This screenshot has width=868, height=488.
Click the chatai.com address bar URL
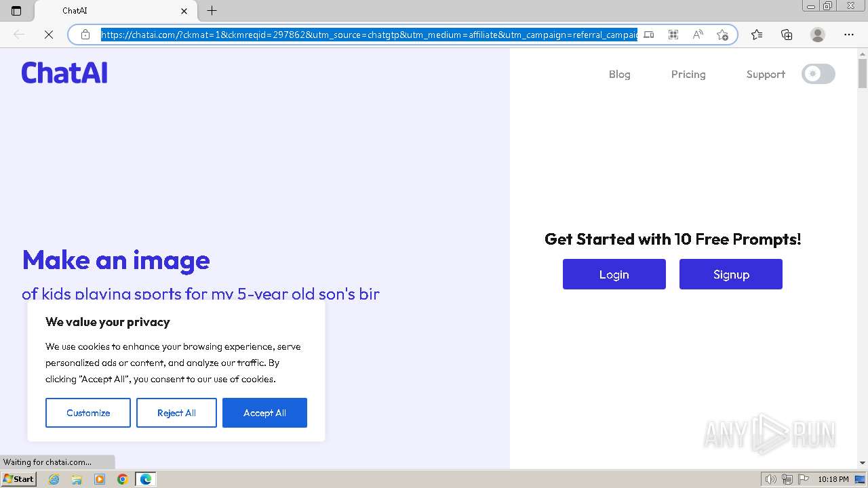pyautogui.click(x=369, y=35)
